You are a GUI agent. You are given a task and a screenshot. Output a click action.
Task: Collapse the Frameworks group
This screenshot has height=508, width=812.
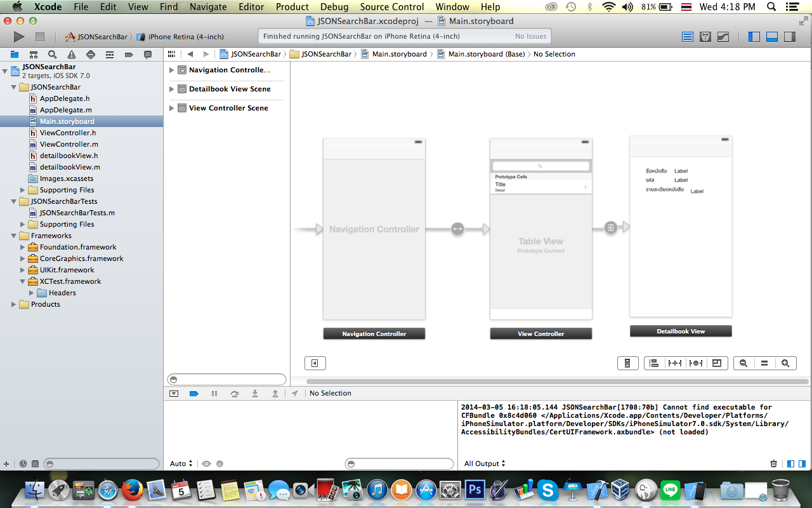click(14, 236)
